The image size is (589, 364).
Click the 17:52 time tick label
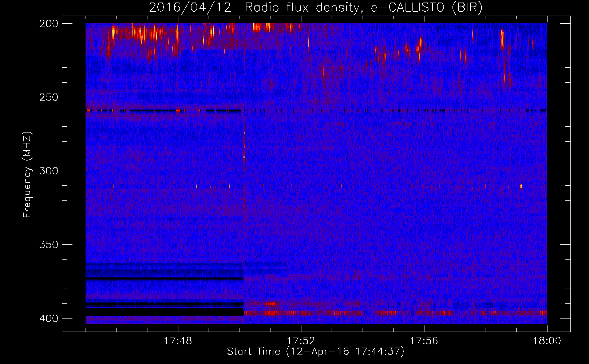coord(301,341)
